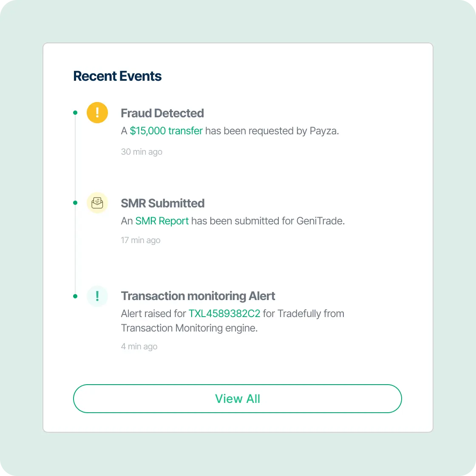This screenshot has width=476, height=476.
Task: Click the timeline dot beside Fraud Detected
Action: coord(75,113)
